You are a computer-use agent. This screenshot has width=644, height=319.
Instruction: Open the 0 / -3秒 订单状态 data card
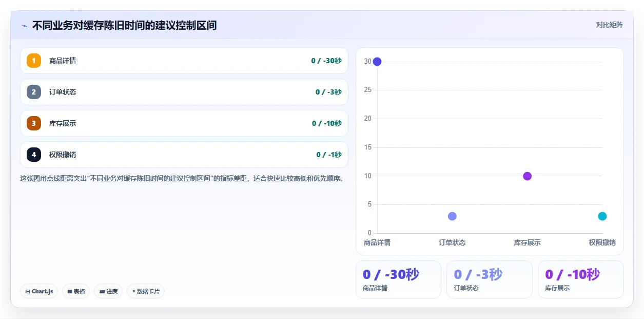[x=490, y=279]
